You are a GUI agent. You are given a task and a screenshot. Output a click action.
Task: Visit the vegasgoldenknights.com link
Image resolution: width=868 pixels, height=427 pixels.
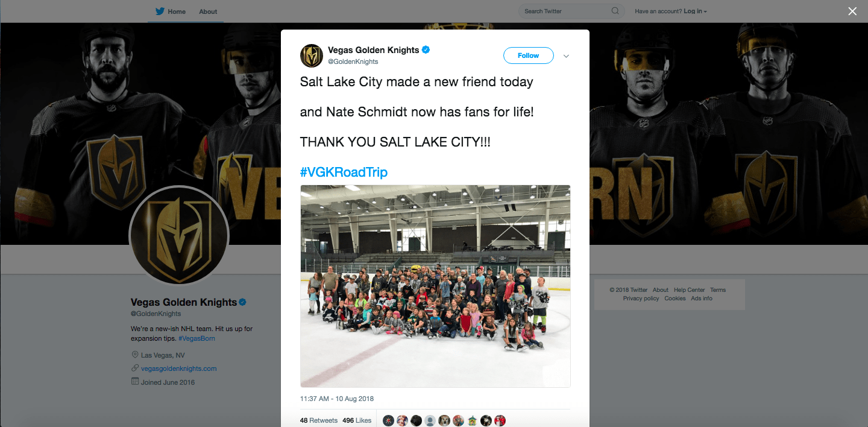pyautogui.click(x=178, y=368)
